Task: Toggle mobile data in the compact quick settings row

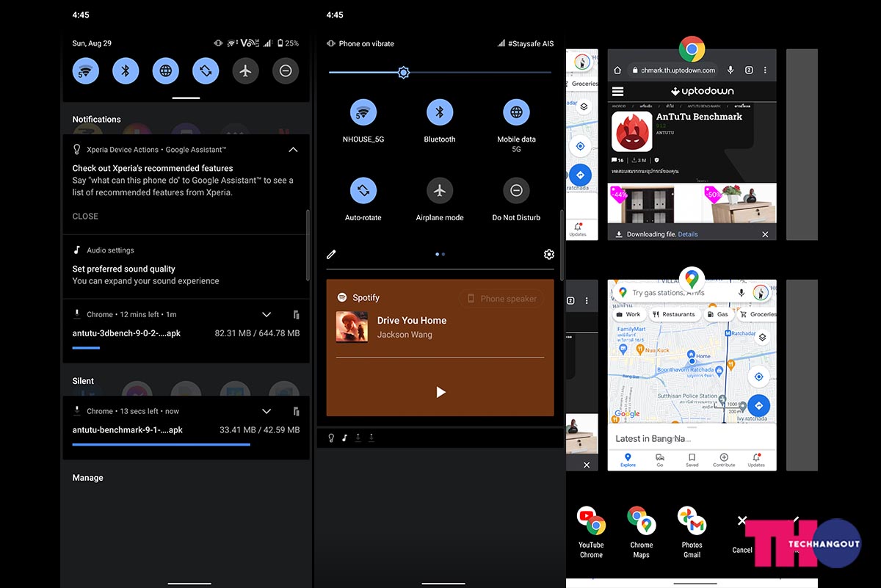Action: point(166,70)
